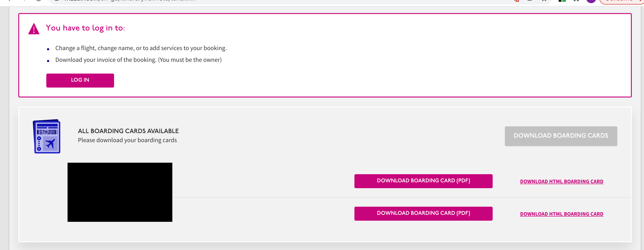The width and height of the screenshot is (644, 250).
Task: Download first passenger's boarding card PDF
Action: pyautogui.click(x=423, y=181)
